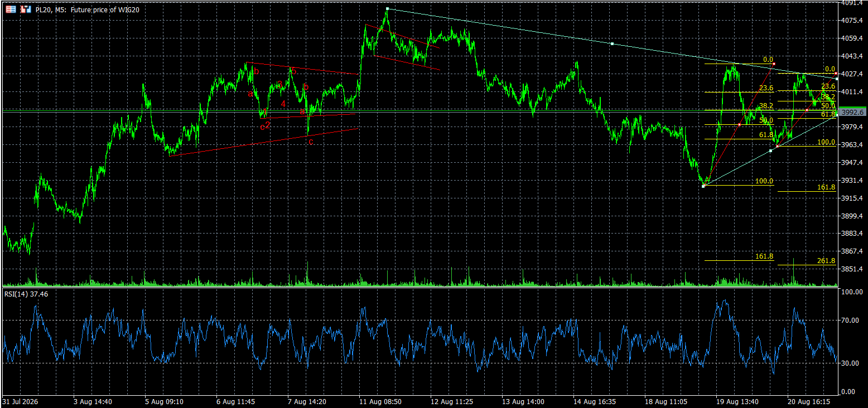Click the "20 Aug 16:15" time label
Screen dimensions: 868x408
[x=808, y=401]
